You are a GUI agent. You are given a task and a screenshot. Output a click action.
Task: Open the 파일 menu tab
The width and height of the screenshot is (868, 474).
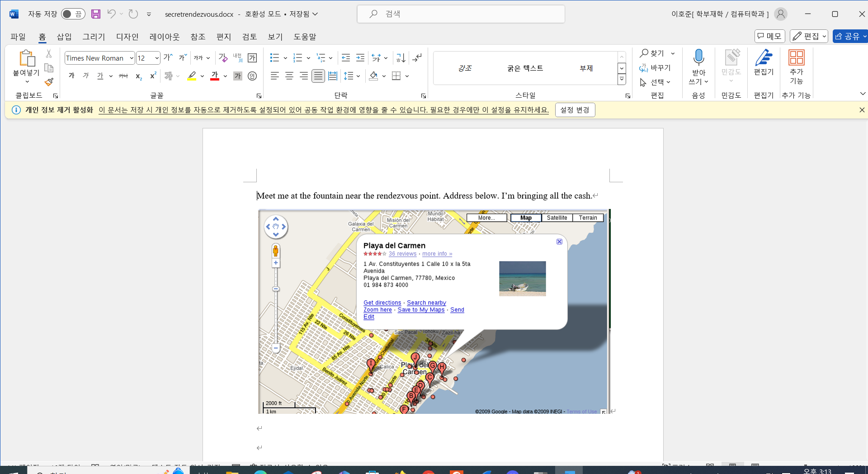[18, 37]
